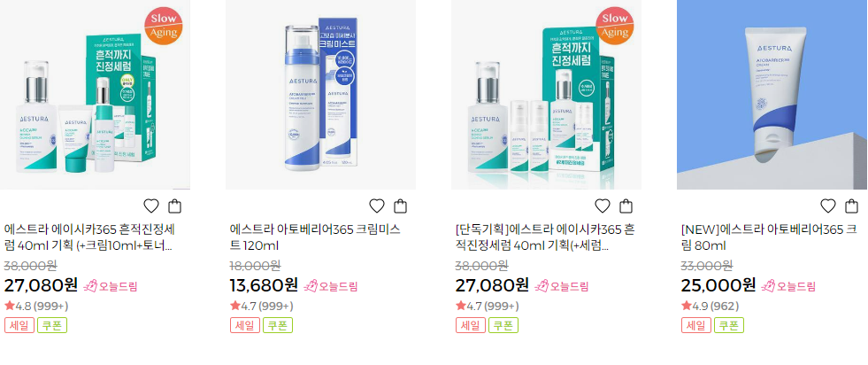The height and width of the screenshot is (365, 868).
Task: Open the cream mist product image
Action: 320,95
